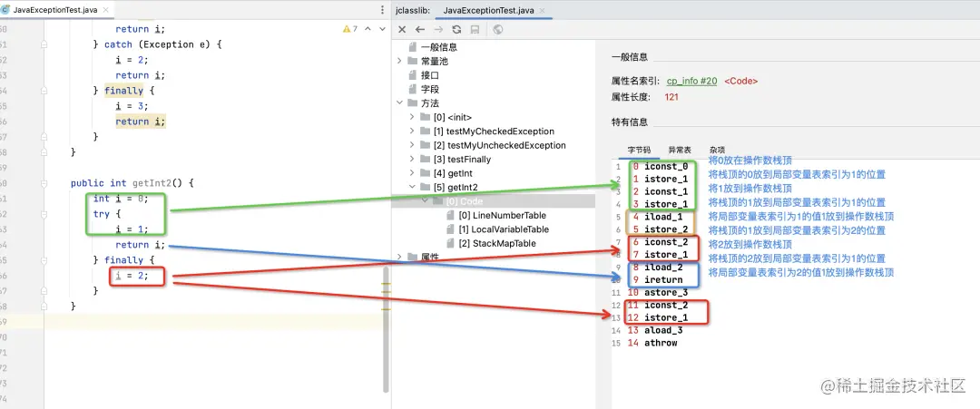Click bytecode instruction 'istore_2'
Image resolution: width=980 pixels, height=409 pixels.
(x=666, y=229)
